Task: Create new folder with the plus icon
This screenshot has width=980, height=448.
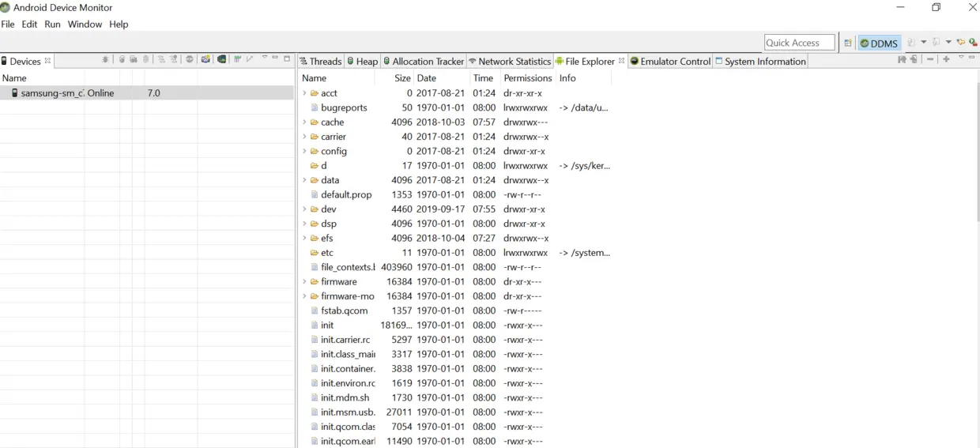Action: coord(946,59)
